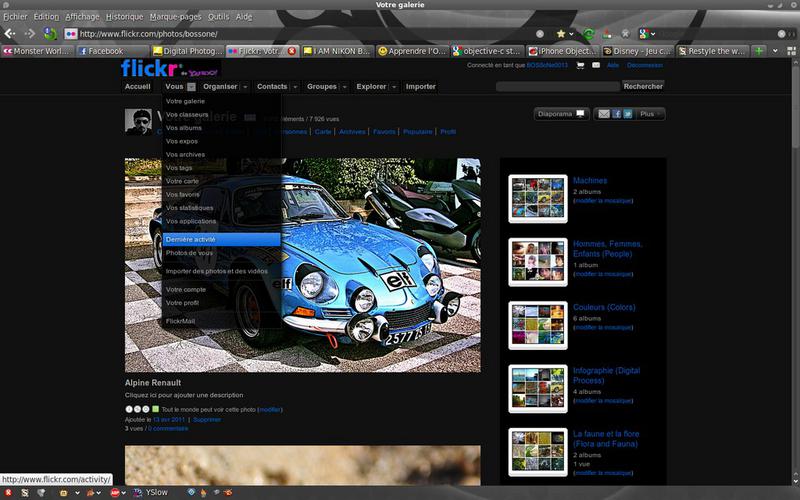Show the list of all tabs arrow
The height and width of the screenshot is (500, 800).
(x=776, y=51)
